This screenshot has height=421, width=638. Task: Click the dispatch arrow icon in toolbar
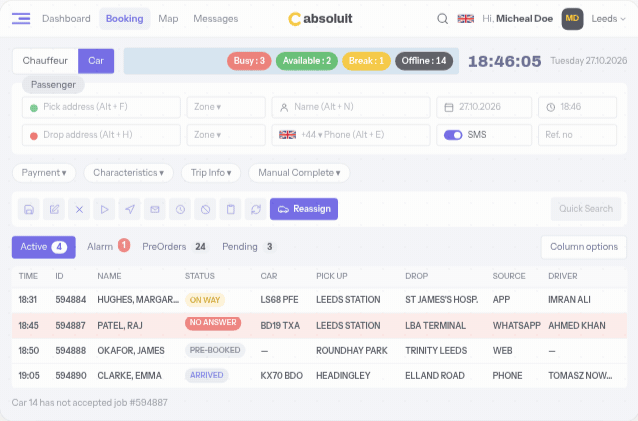click(x=130, y=209)
